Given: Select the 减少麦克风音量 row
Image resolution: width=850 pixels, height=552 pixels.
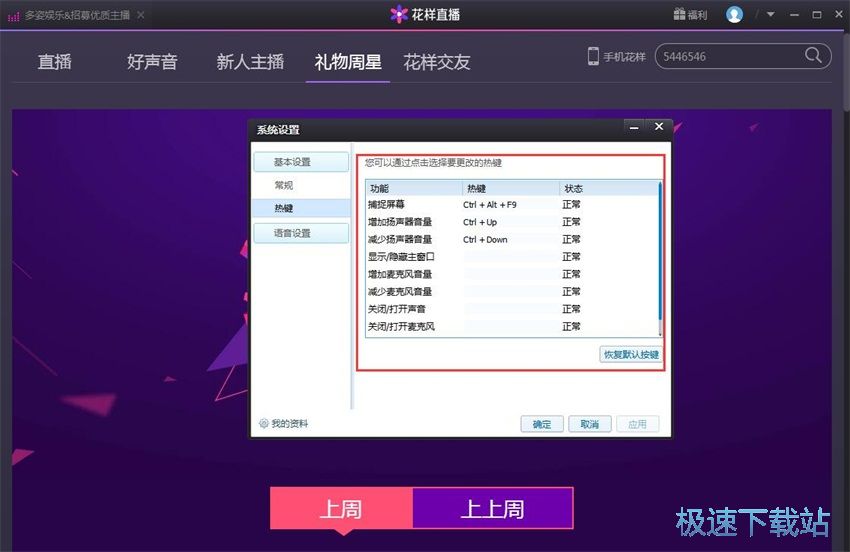Looking at the screenshot, I should coord(512,291).
